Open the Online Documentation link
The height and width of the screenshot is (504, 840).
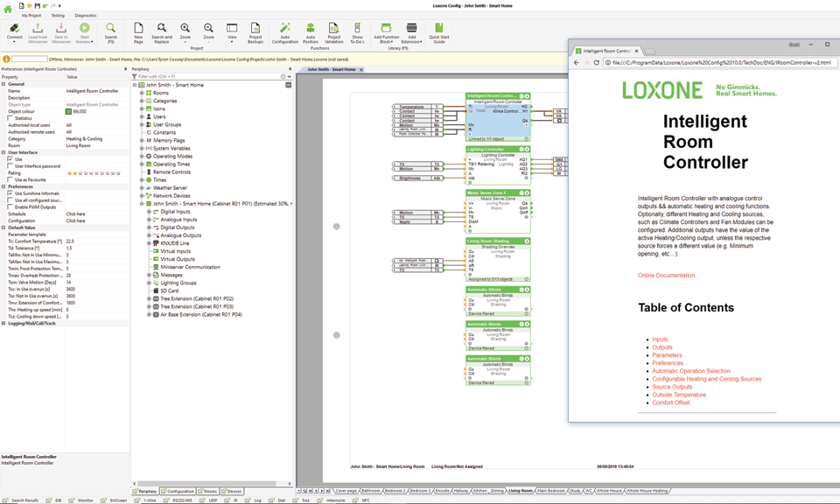[x=666, y=276]
